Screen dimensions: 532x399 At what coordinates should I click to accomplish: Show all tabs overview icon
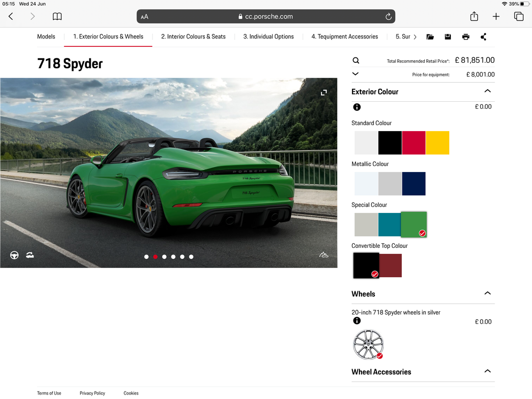coord(519,16)
